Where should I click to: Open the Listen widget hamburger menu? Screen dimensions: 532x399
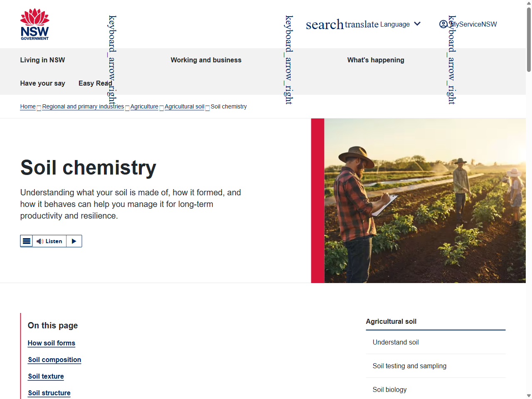click(27, 241)
